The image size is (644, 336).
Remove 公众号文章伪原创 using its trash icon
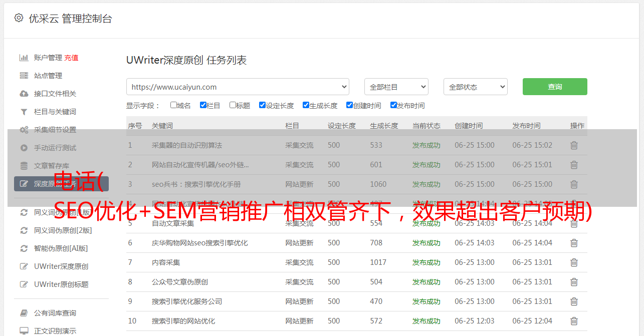coord(574,282)
